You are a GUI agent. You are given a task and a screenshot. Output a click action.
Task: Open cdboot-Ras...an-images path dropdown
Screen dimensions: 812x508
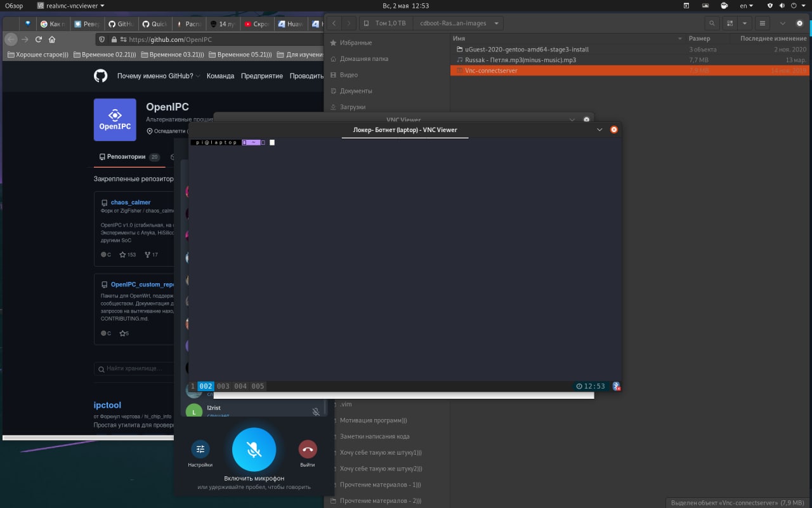459,23
